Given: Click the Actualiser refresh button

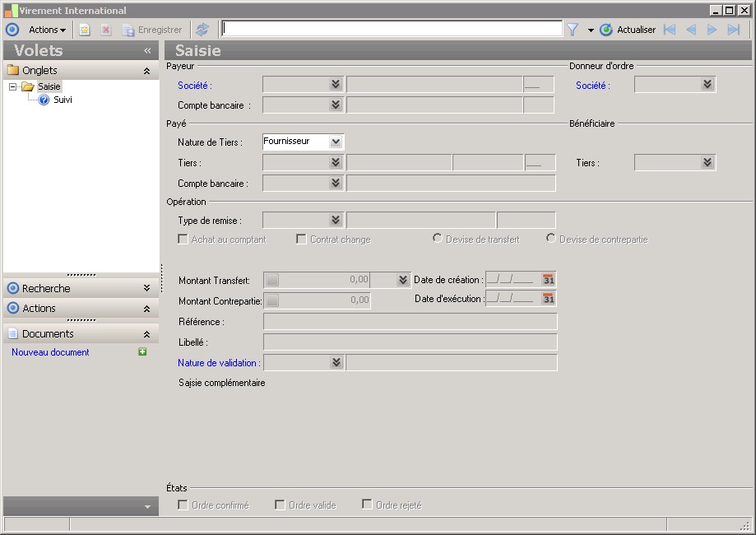Looking at the screenshot, I should click(x=628, y=30).
